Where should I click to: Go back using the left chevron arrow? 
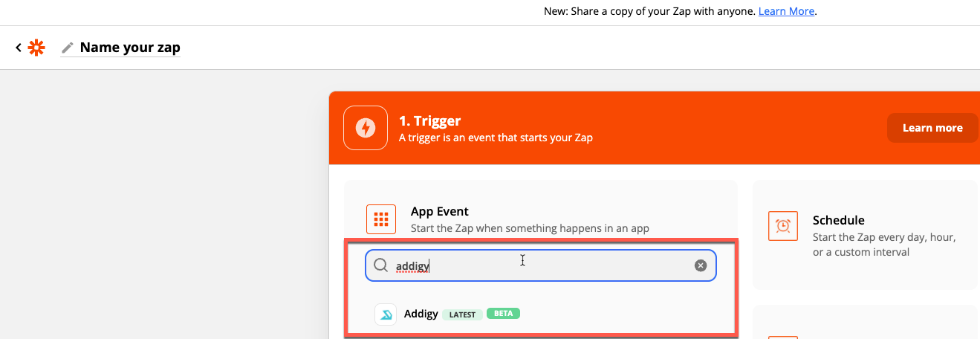pos(19,48)
